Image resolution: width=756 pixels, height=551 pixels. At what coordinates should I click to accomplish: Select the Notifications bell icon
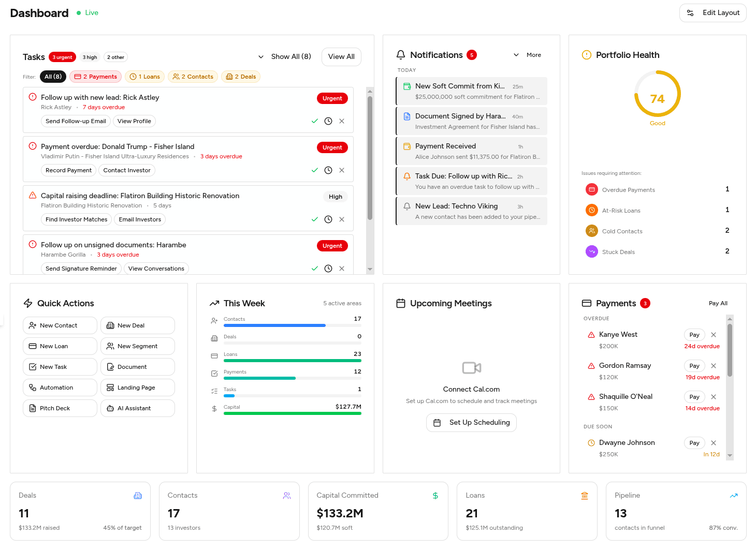pos(401,54)
